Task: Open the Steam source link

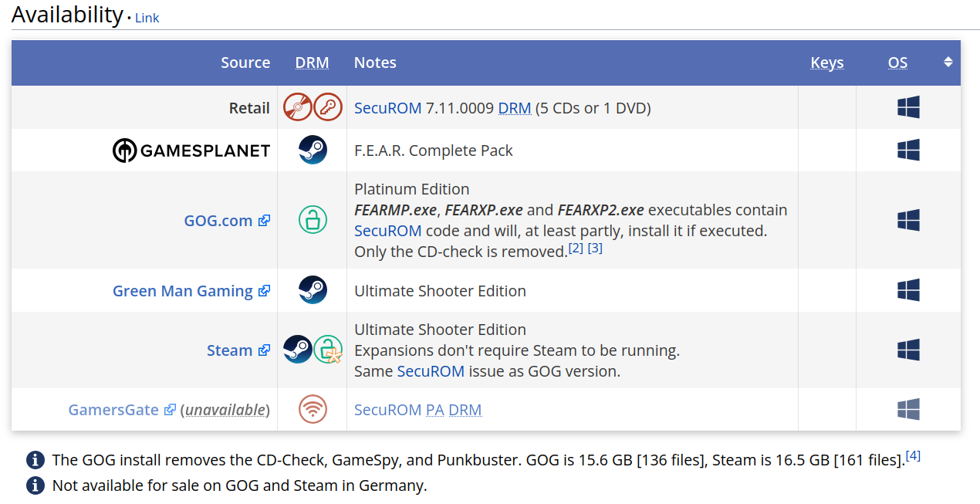Action: click(230, 350)
